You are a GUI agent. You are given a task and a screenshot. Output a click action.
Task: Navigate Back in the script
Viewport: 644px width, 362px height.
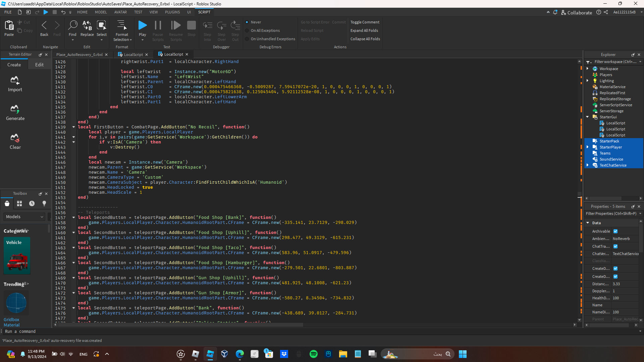pyautogui.click(x=44, y=25)
